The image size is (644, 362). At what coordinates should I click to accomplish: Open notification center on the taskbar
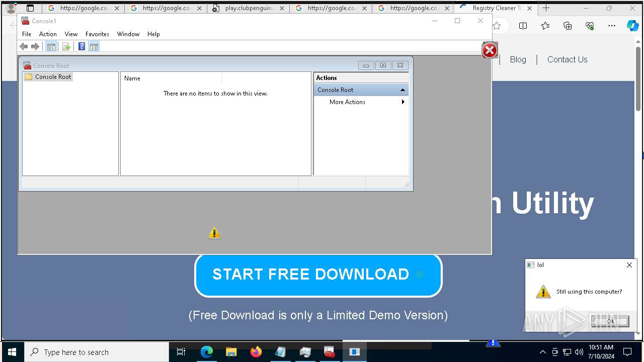coord(627,352)
